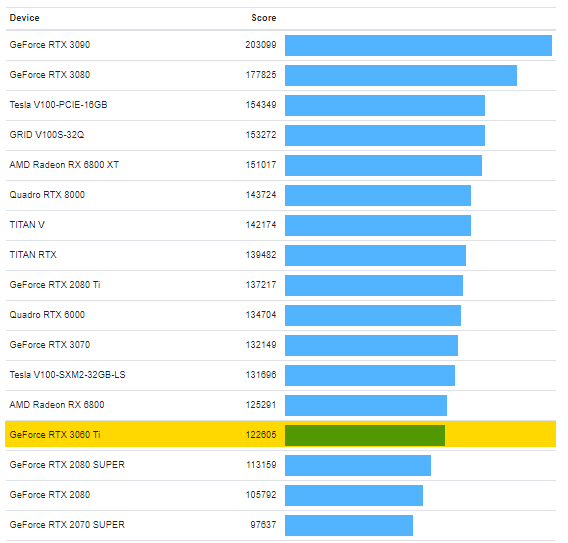Screen dimensions: 568x543
Task: Select the Tesla V100-SXM2-32GB-LS row name
Action: coord(67,375)
